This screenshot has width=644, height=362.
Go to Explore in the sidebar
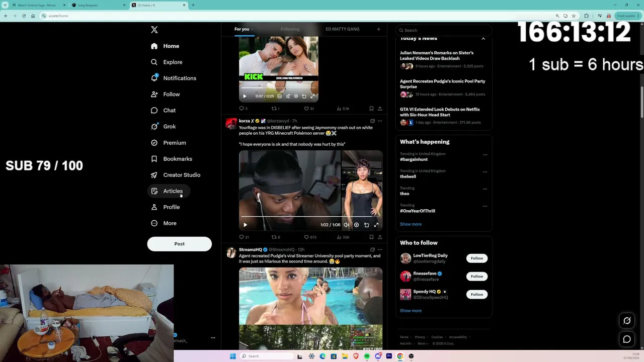click(x=167, y=62)
